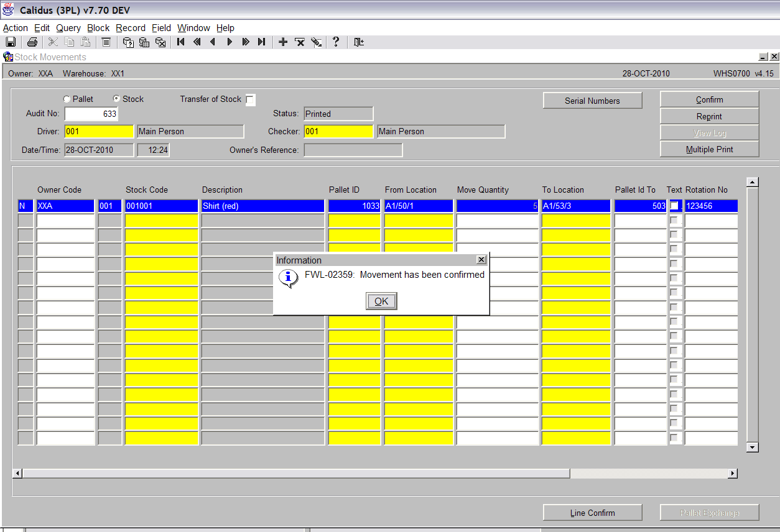The height and width of the screenshot is (532, 780).
Task: Click the Copy toolbar icon
Action: pyautogui.click(x=70, y=42)
